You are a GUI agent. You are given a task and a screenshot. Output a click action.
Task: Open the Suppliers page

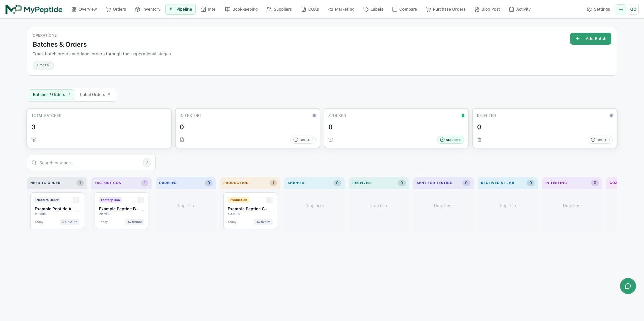pyautogui.click(x=279, y=9)
